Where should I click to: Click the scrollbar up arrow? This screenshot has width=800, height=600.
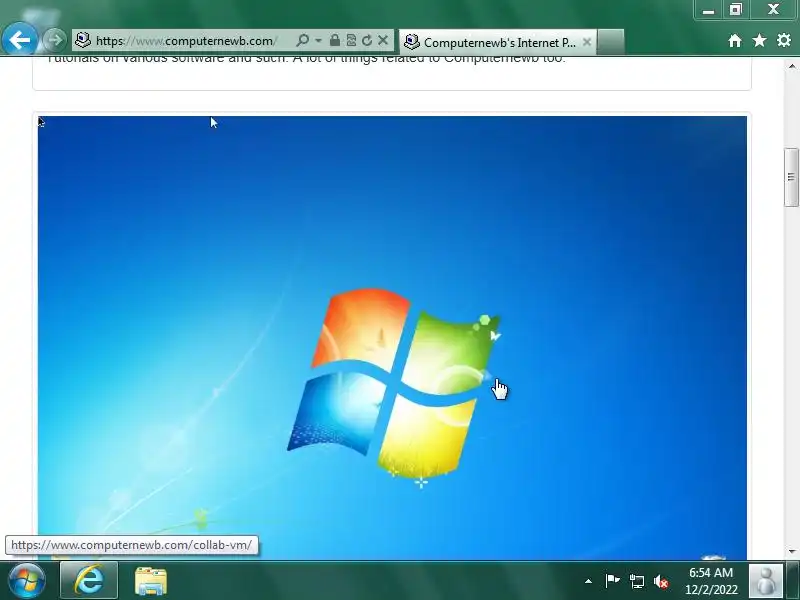pyautogui.click(x=791, y=66)
